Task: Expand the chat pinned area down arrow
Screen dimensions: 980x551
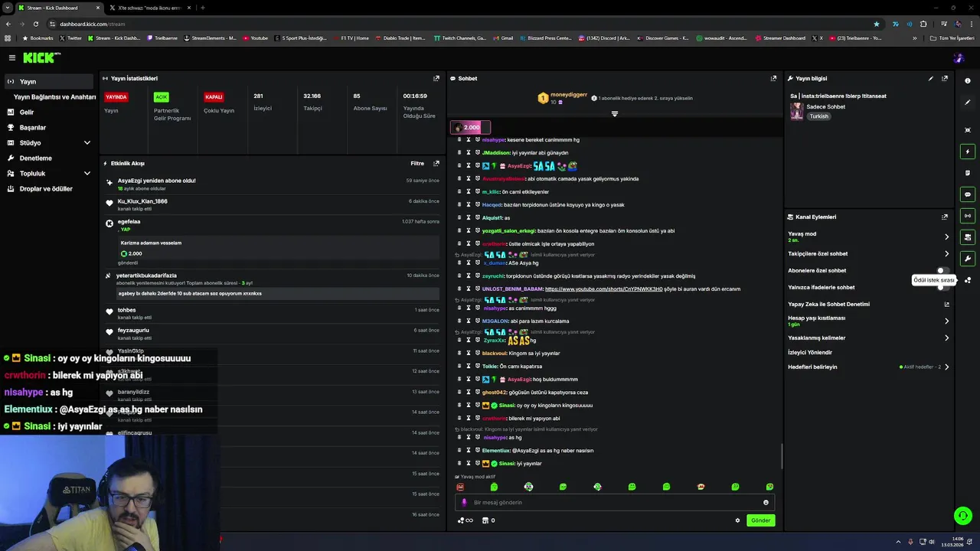Action: [x=614, y=114]
